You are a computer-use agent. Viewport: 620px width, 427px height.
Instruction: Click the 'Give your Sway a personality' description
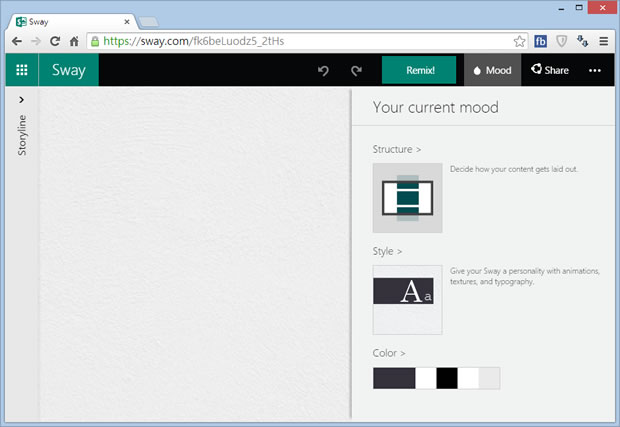point(525,276)
